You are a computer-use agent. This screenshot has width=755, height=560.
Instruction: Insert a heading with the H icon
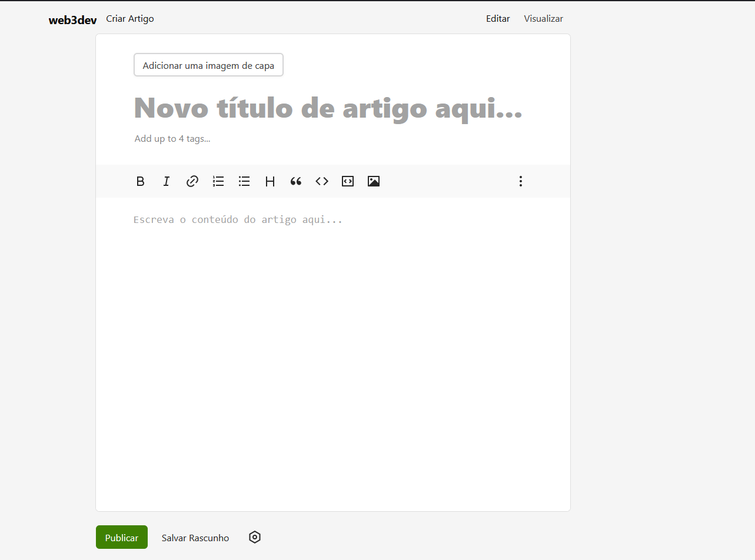(x=270, y=181)
